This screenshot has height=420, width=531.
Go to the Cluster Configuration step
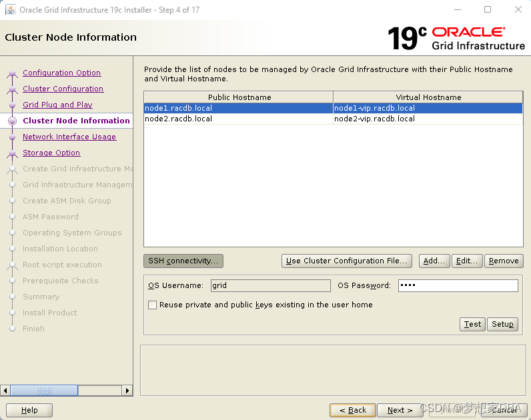tap(63, 89)
